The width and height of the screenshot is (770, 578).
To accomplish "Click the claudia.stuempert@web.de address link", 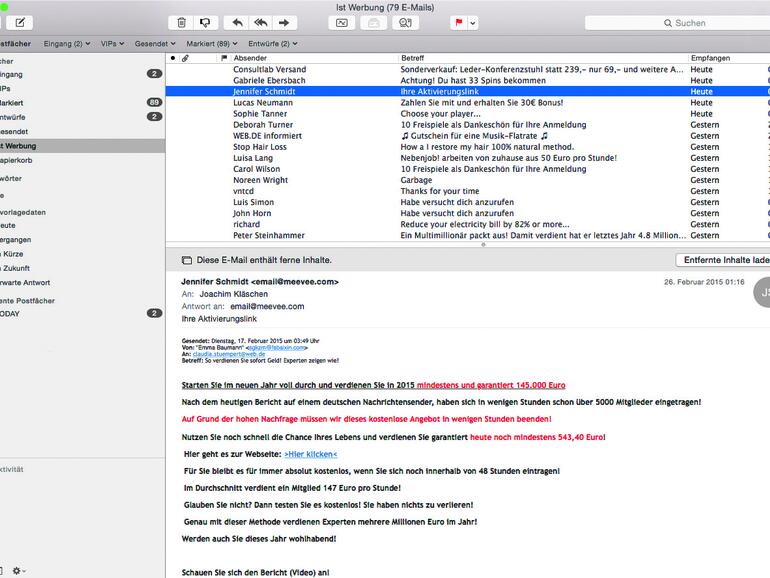I will tap(229, 354).
